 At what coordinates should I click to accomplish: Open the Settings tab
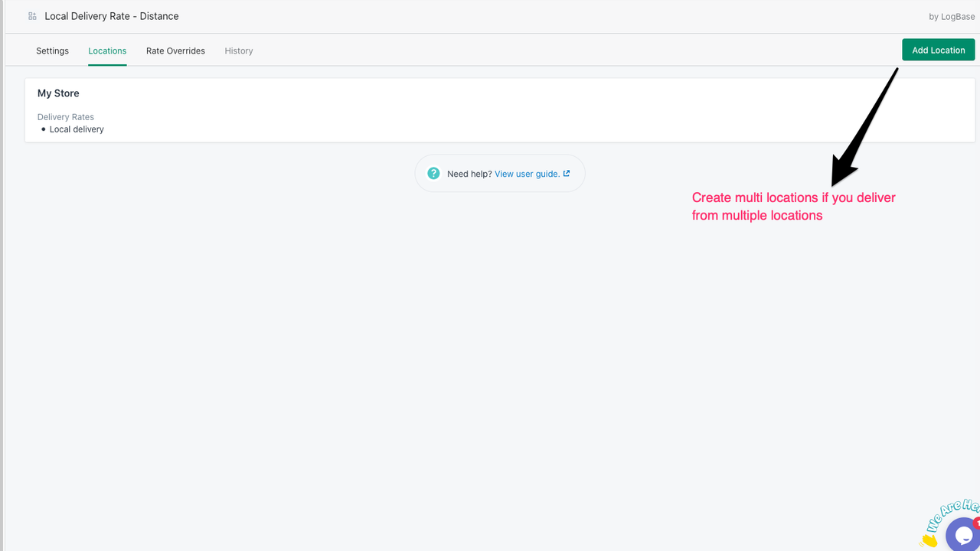coord(52,51)
